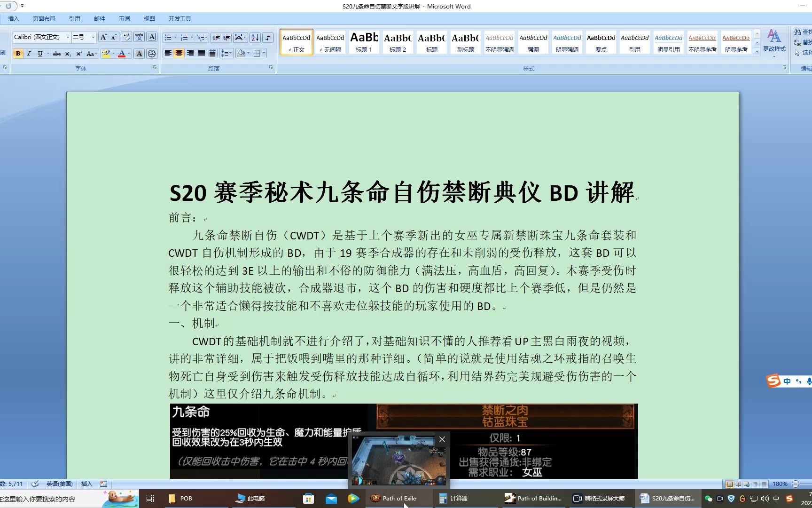Insert enclosed character icon
The height and width of the screenshot is (508, 812).
(x=152, y=54)
